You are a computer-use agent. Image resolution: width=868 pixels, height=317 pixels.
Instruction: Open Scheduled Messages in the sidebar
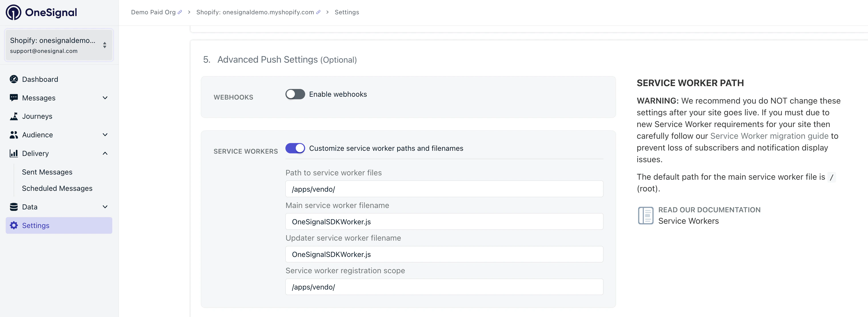click(57, 188)
